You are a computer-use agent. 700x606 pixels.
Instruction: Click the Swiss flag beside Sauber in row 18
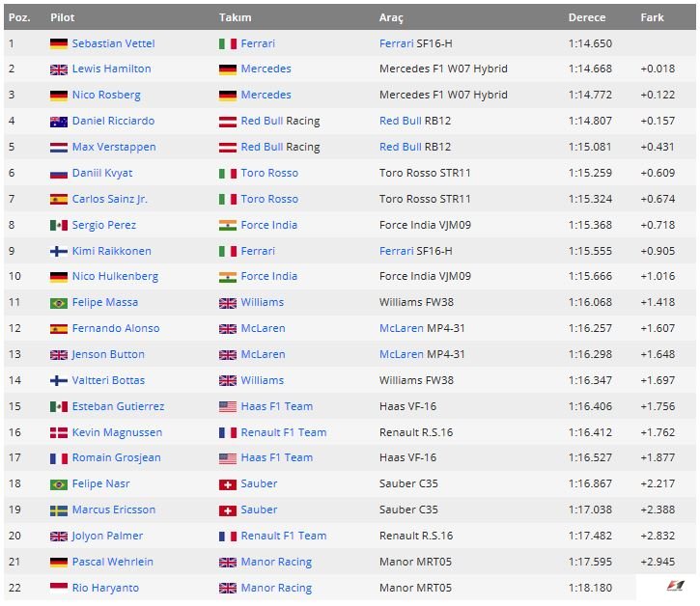click(x=228, y=484)
